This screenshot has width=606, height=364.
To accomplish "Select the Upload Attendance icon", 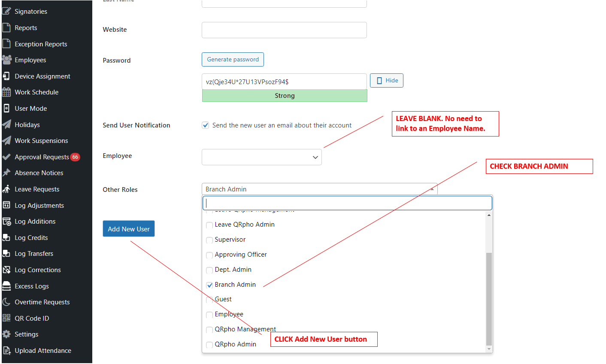I will (6, 350).
